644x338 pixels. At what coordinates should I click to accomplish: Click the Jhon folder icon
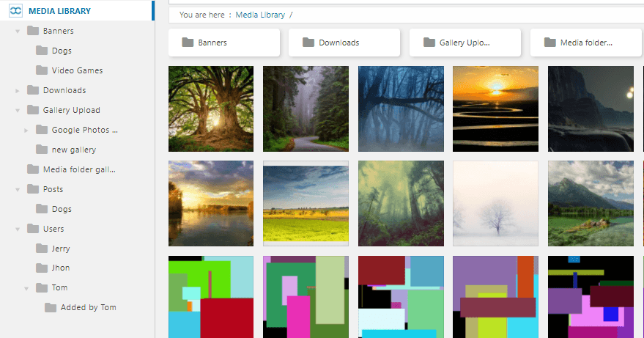click(x=42, y=268)
